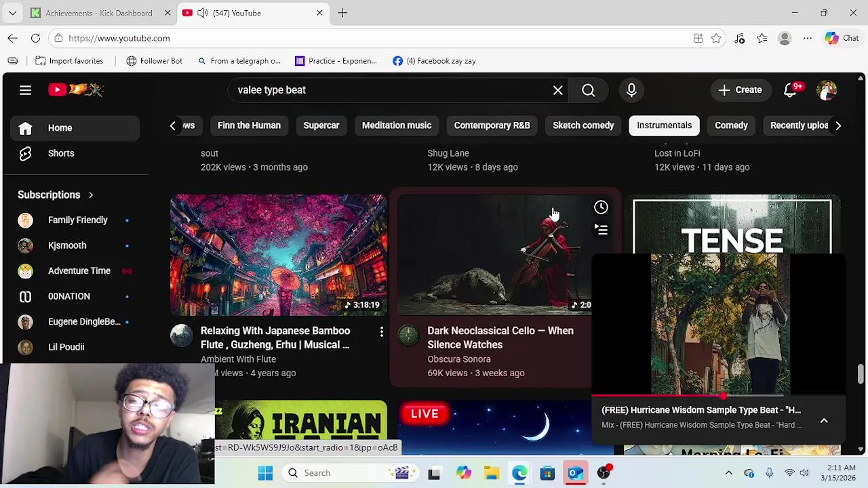Open the Edge favorites list icon
This screenshot has height=488, width=868.
pos(762,39)
